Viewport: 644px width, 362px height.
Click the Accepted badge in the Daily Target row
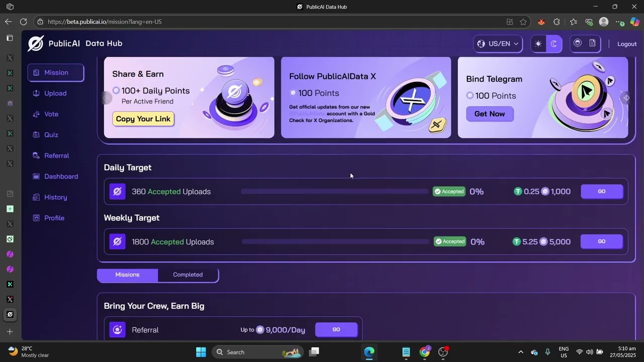449,192
